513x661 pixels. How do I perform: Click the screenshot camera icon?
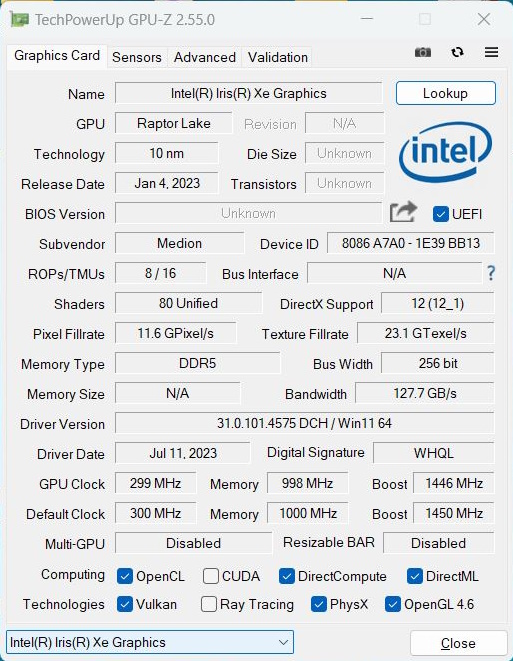[423, 52]
